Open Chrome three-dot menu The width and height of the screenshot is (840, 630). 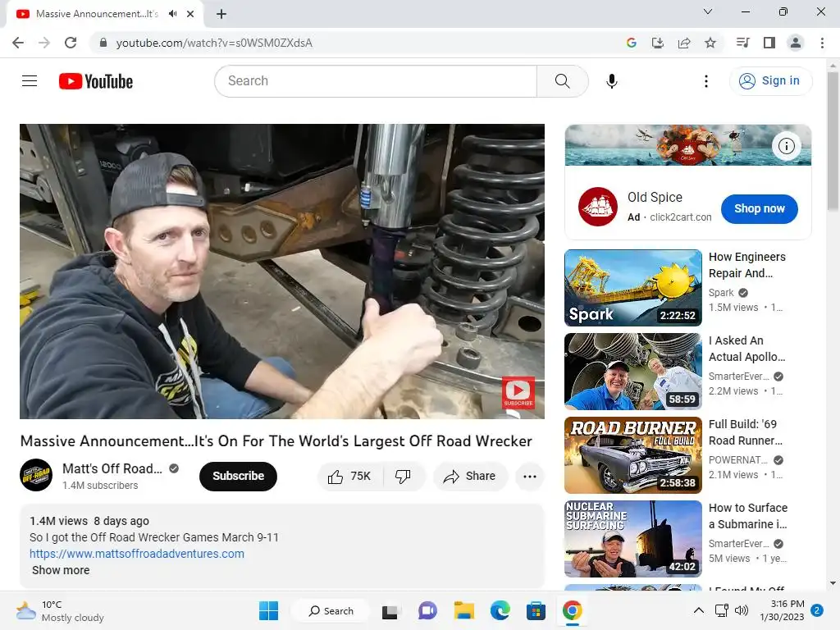tap(822, 43)
